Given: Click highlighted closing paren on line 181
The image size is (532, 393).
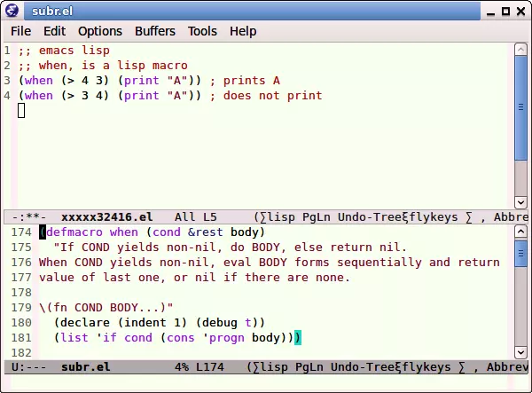Looking at the screenshot, I should point(298,338).
